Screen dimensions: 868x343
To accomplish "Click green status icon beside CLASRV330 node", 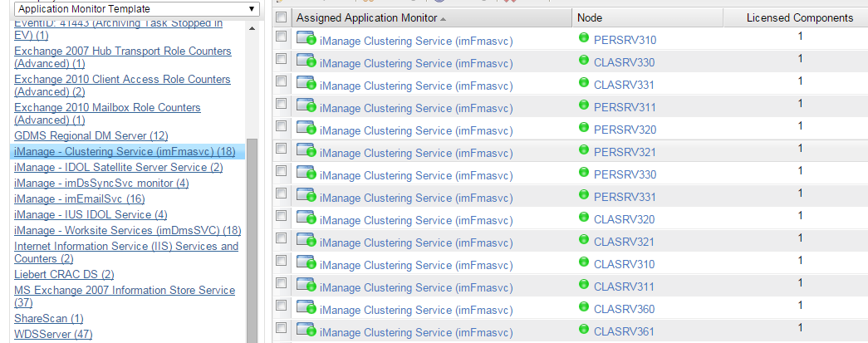I will pos(583,60).
